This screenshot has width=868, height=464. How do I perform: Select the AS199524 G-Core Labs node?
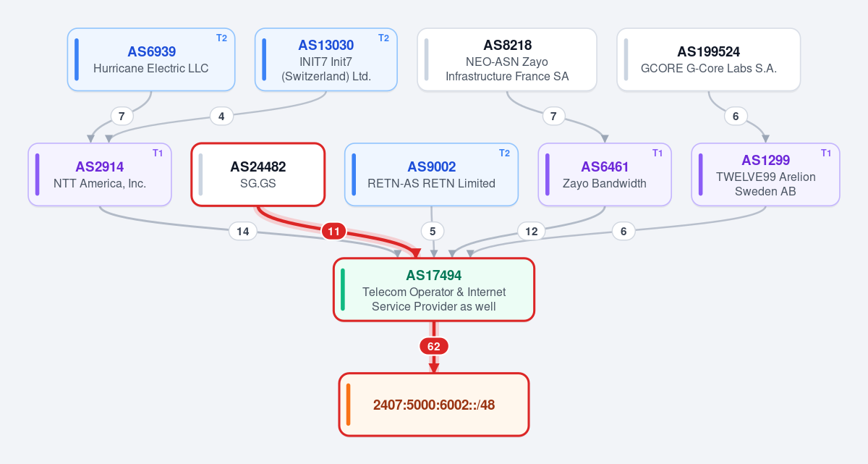tap(708, 59)
